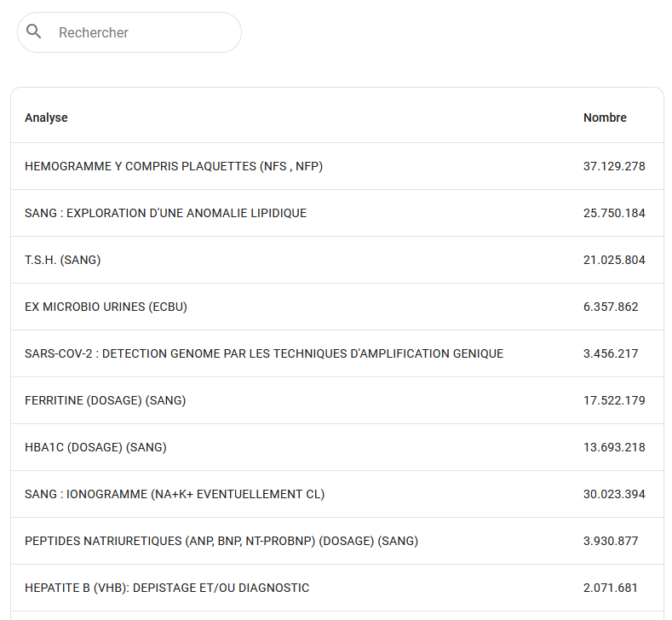Viewport: 672px width, 620px height.
Task: Open the EX MICROBIO URINES (ECBU) row
Action: click(x=106, y=307)
